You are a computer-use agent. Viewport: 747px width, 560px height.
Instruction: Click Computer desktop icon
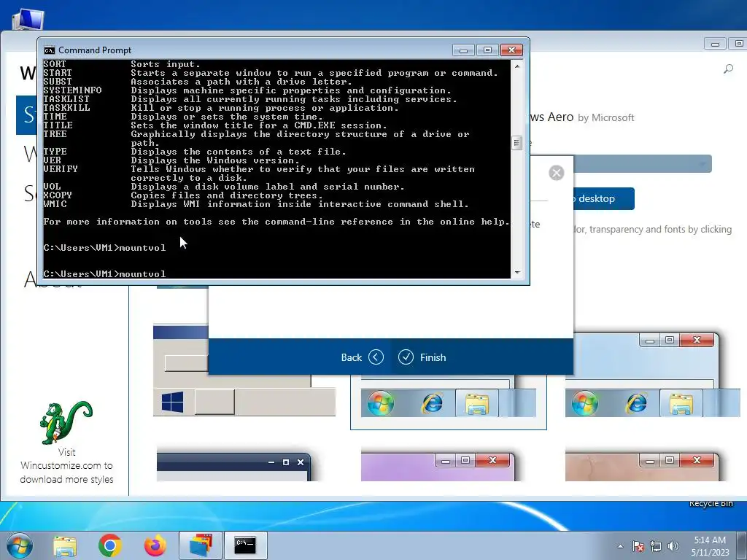click(28, 19)
